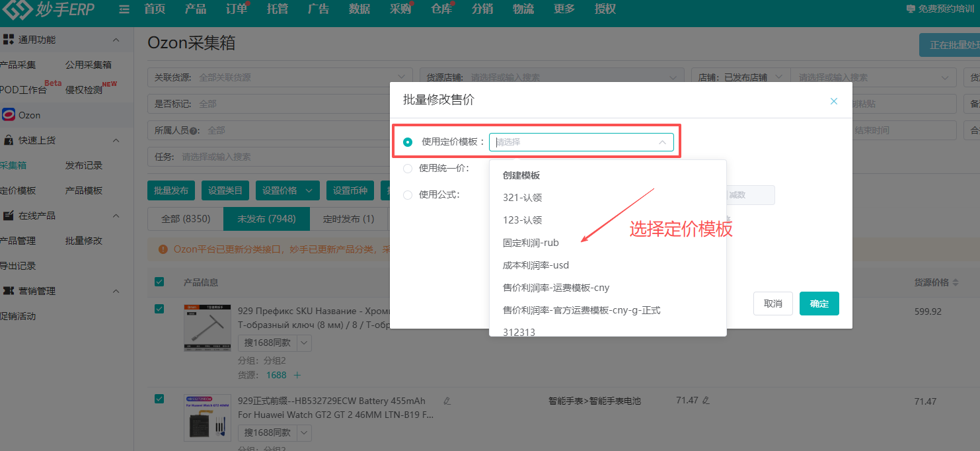Close the batch price modification dialog
Screen dimensions: 980x451
click(833, 101)
